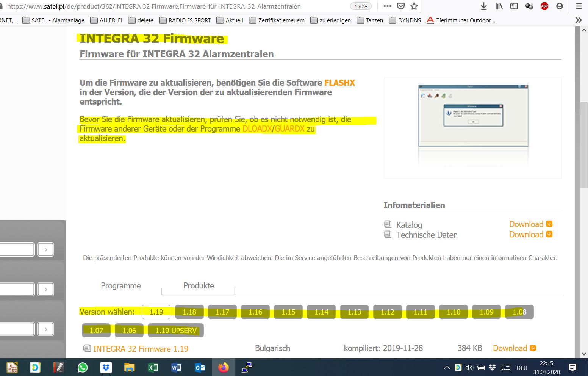Switch to the Programme tab

[x=121, y=286]
